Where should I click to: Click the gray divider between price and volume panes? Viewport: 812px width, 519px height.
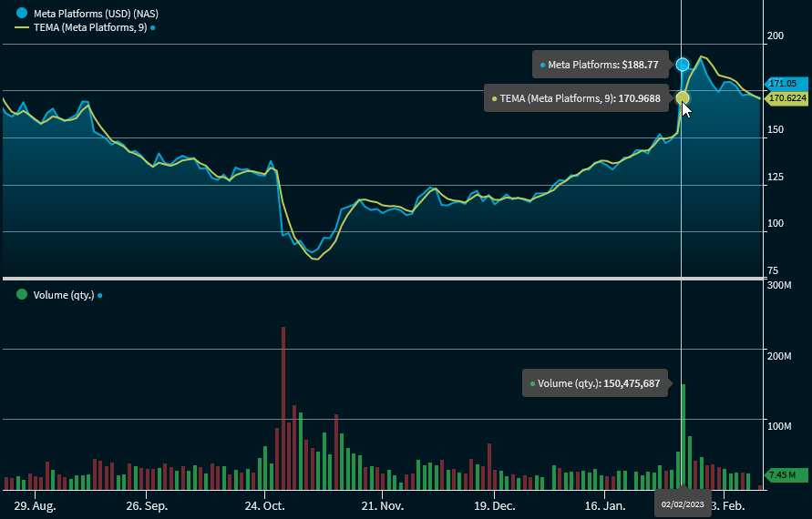[x=381, y=278]
